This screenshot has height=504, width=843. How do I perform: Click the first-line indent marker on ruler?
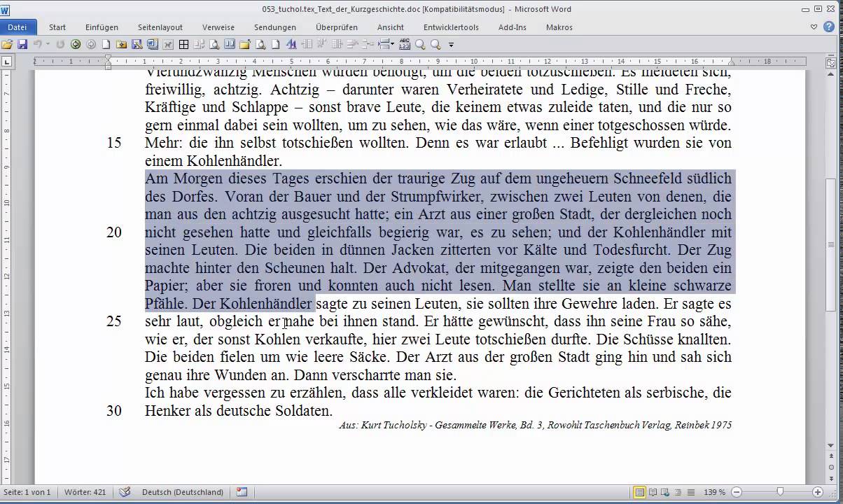tap(109, 58)
